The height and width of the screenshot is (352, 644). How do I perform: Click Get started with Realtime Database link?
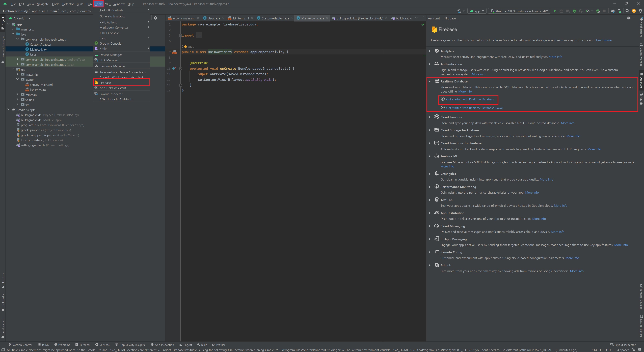[470, 99]
